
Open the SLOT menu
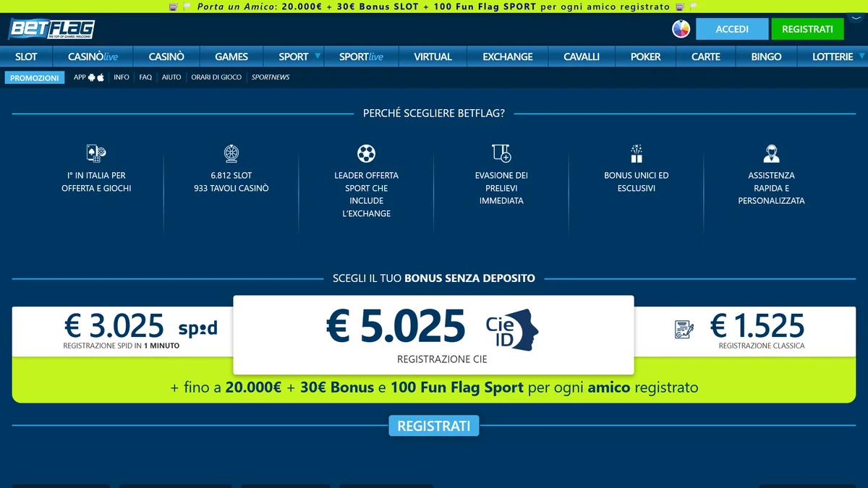click(26, 56)
